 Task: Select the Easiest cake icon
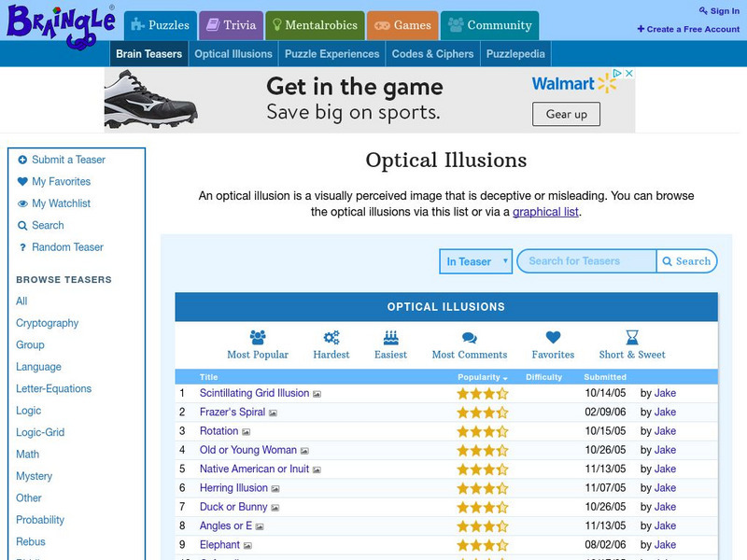(x=390, y=337)
